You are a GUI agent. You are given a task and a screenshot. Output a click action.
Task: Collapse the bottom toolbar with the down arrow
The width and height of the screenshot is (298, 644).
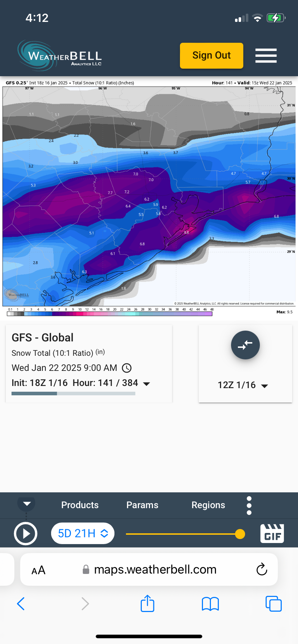coord(27,503)
